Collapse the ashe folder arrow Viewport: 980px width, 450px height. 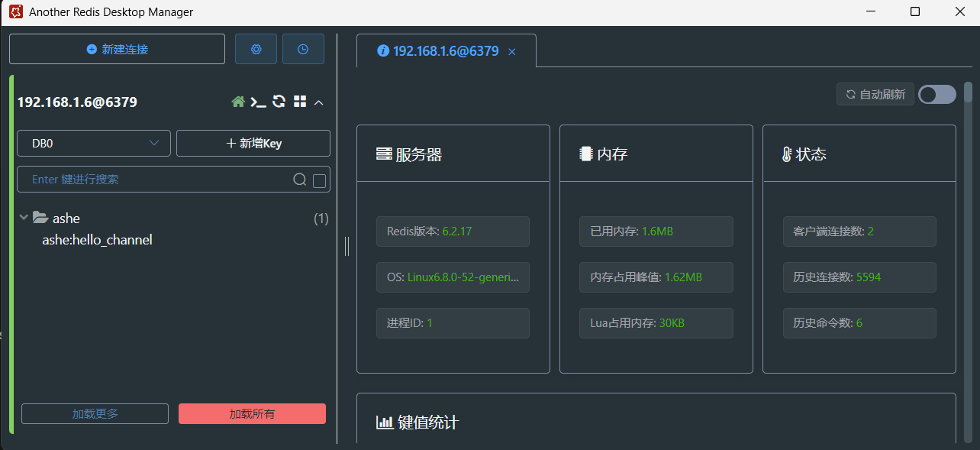24,218
